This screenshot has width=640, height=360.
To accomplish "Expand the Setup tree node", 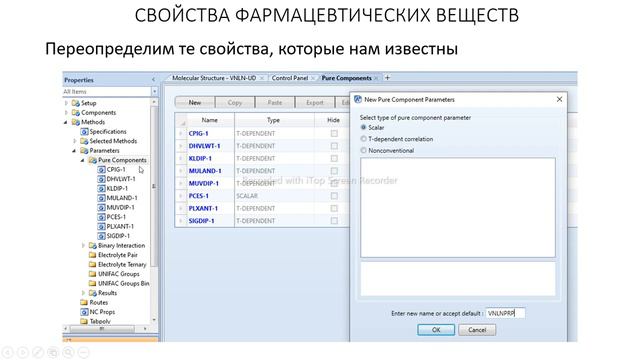I will [x=67, y=103].
